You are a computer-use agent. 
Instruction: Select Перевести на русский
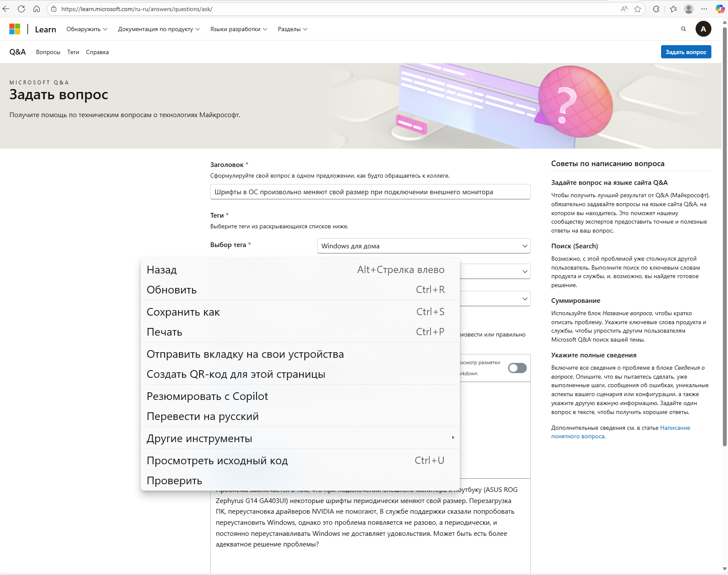(300, 416)
